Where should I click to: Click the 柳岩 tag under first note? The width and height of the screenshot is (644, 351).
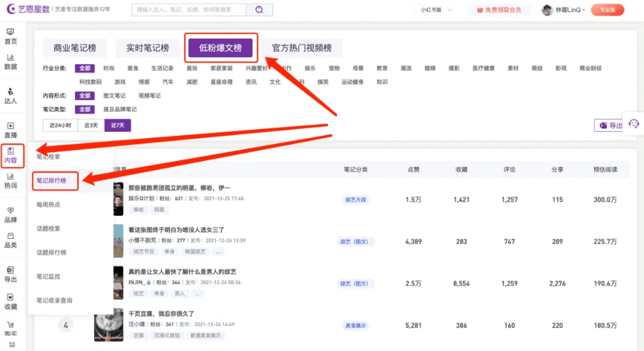(x=138, y=210)
